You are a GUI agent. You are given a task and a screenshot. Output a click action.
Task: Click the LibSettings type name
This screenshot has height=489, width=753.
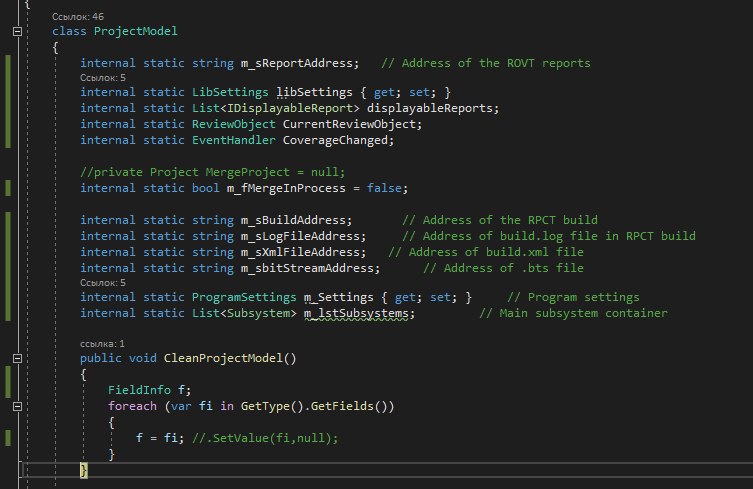pos(230,92)
